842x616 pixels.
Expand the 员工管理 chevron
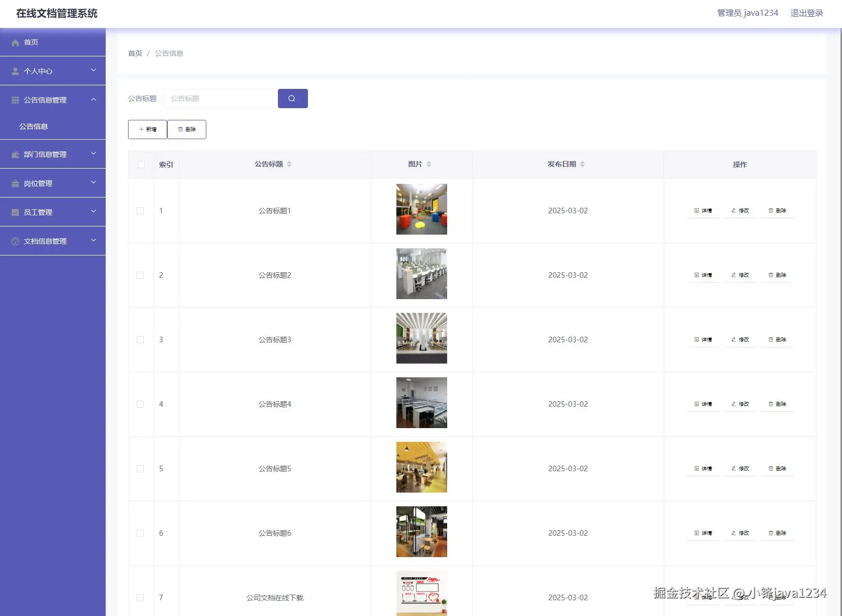pyautogui.click(x=93, y=211)
